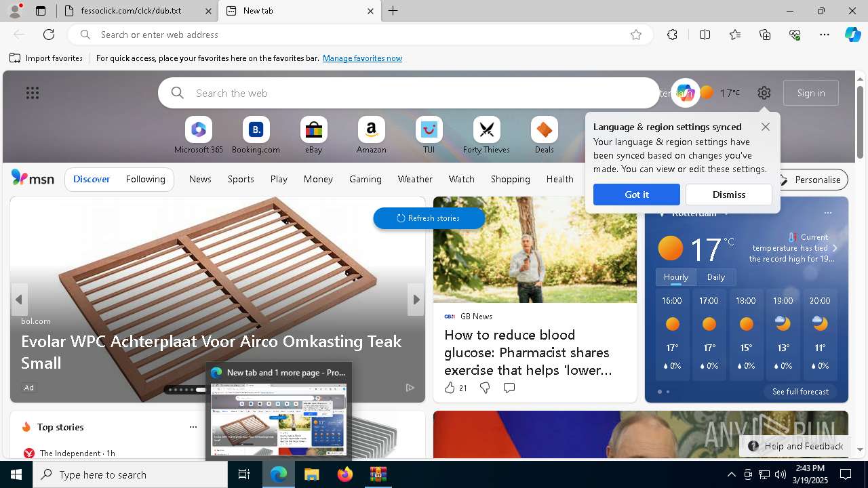This screenshot has height=488, width=868.
Task: Open weather card more options ellipsis
Action: click(x=827, y=213)
